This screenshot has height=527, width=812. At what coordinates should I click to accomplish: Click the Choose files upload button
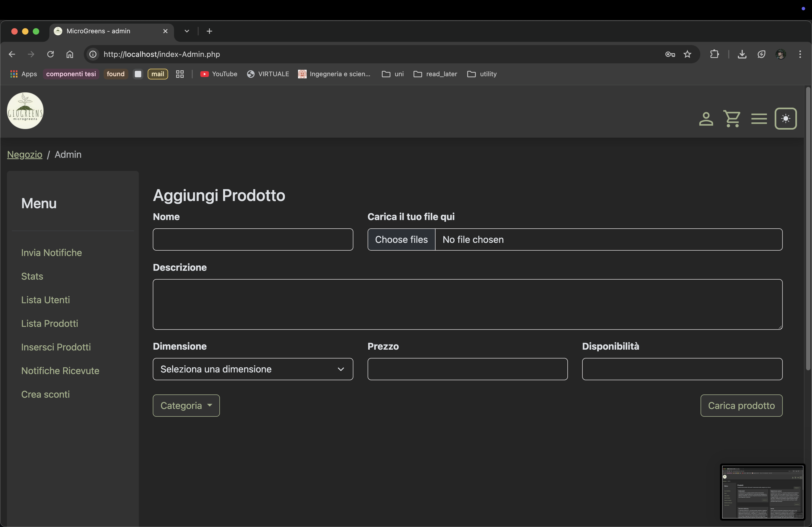[x=401, y=239]
